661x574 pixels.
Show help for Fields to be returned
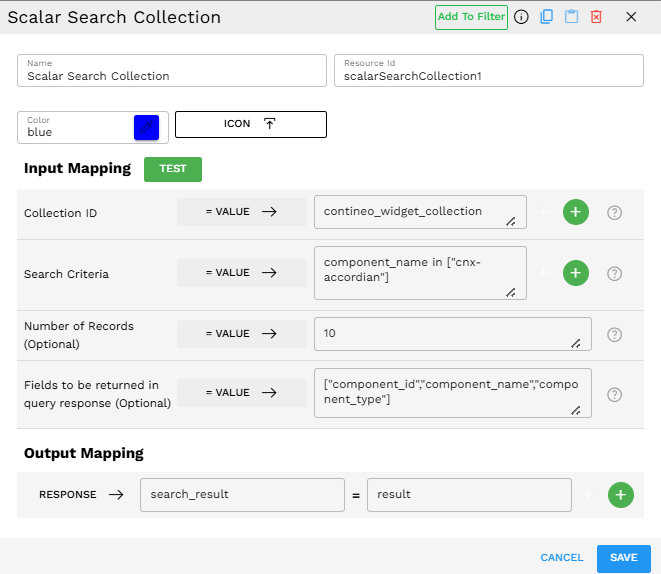[615, 394]
